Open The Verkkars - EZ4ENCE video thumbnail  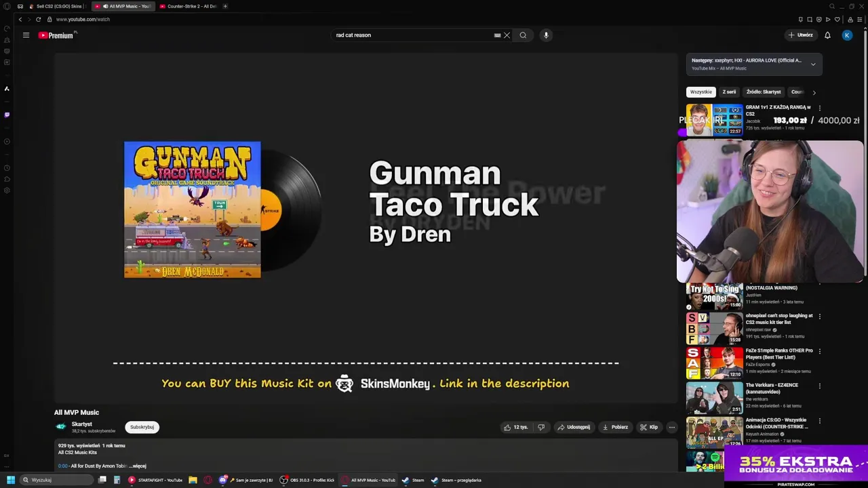point(715,397)
